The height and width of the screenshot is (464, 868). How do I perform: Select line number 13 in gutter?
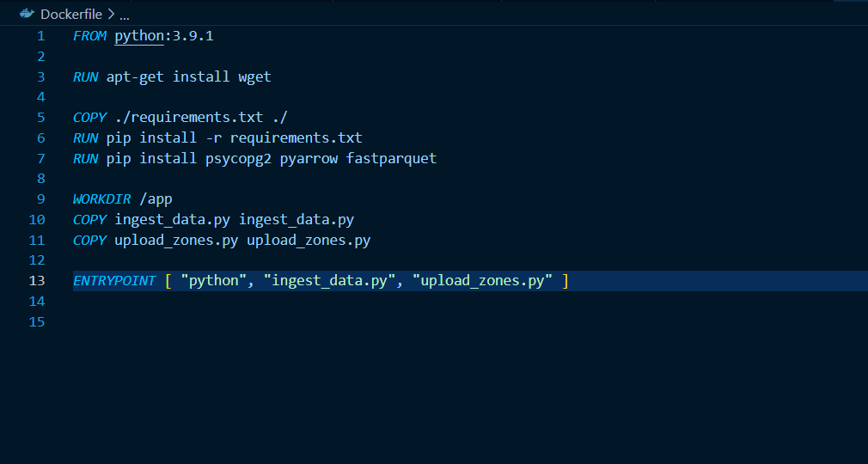pos(37,281)
